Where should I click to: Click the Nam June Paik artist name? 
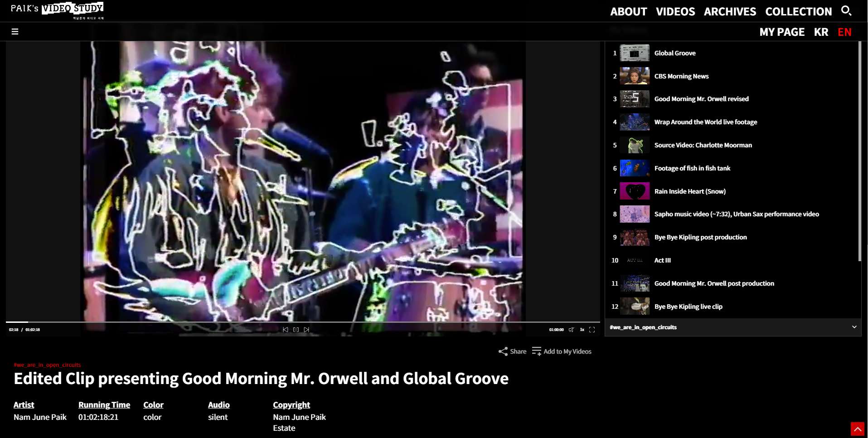40,417
